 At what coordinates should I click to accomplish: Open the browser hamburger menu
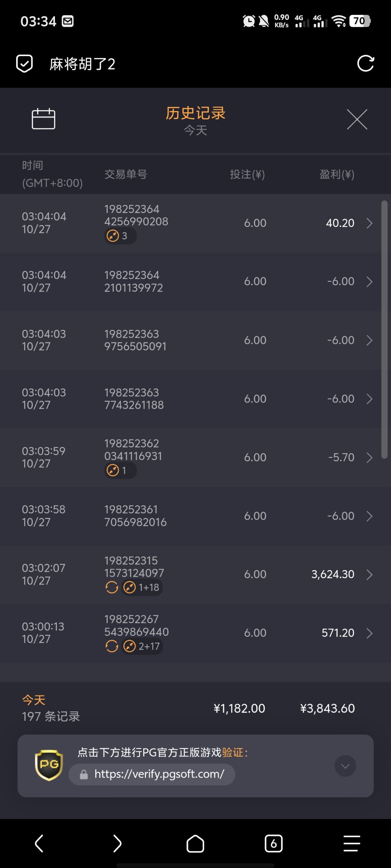[x=352, y=843]
